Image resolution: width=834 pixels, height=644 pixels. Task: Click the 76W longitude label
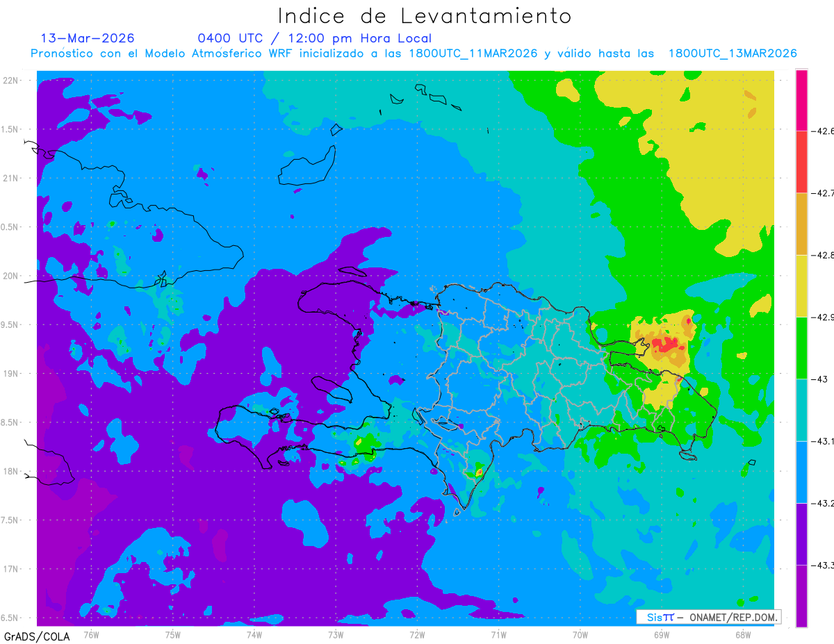point(91,635)
